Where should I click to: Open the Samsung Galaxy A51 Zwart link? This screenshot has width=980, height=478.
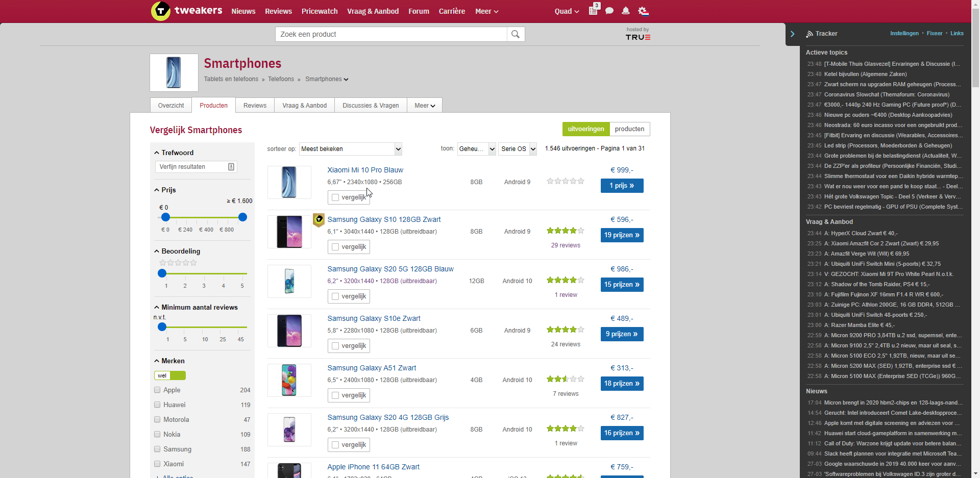pyautogui.click(x=372, y=368)
